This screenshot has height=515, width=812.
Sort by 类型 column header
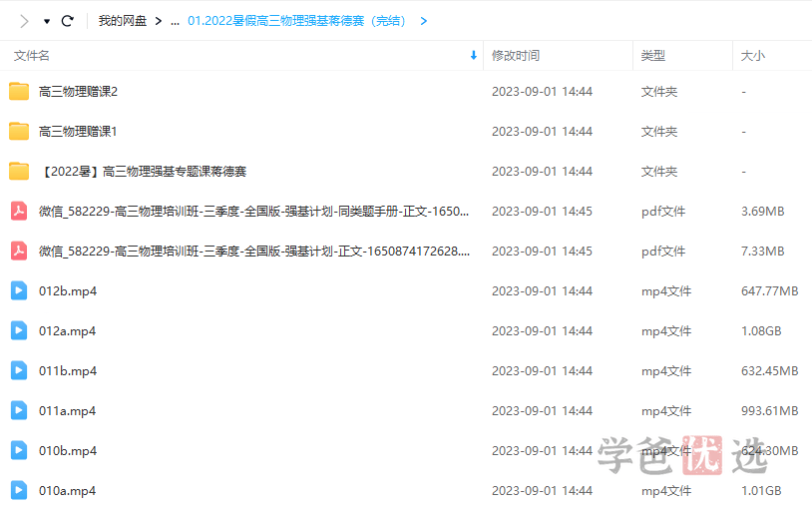point(653,56)
